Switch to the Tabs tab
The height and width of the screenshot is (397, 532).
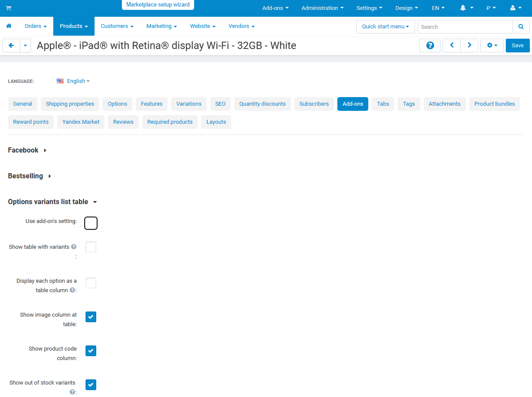[383, 104]
